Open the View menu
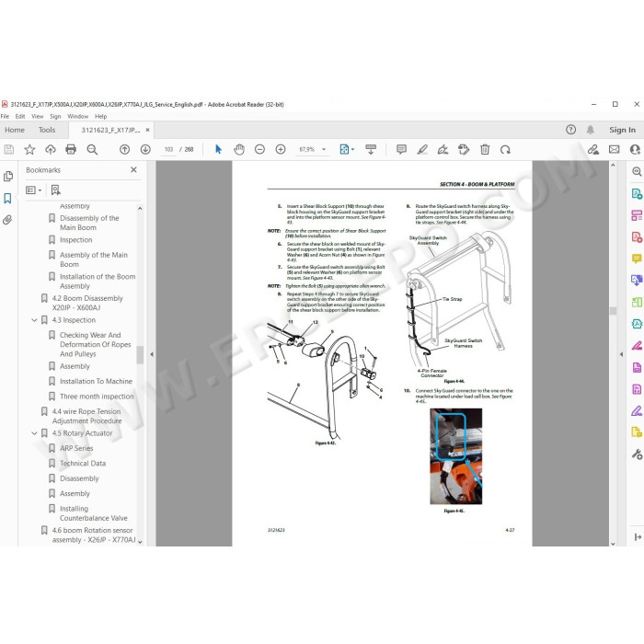 [x=38, y=116]
